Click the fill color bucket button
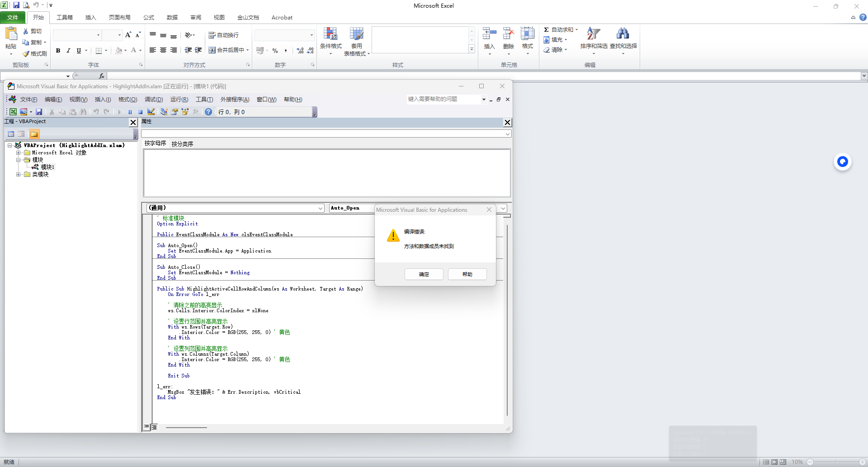This screenshot has height=467, width=868. point(119,51)
